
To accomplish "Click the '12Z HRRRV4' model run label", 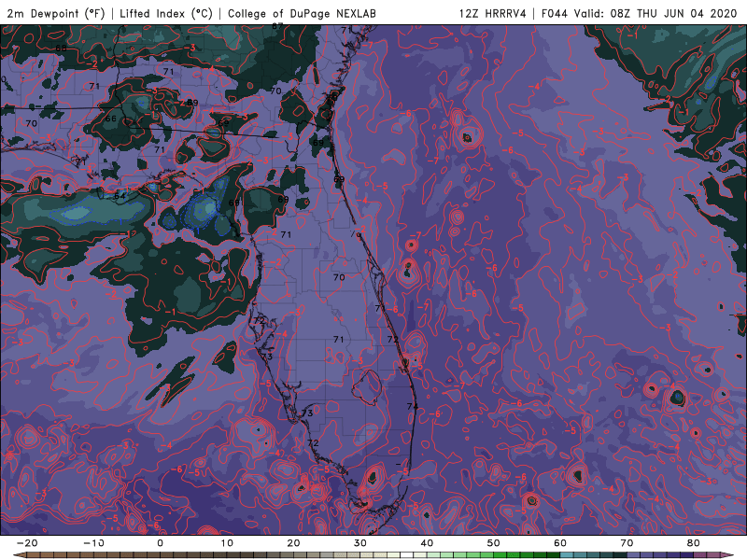I will pos(493,13).
